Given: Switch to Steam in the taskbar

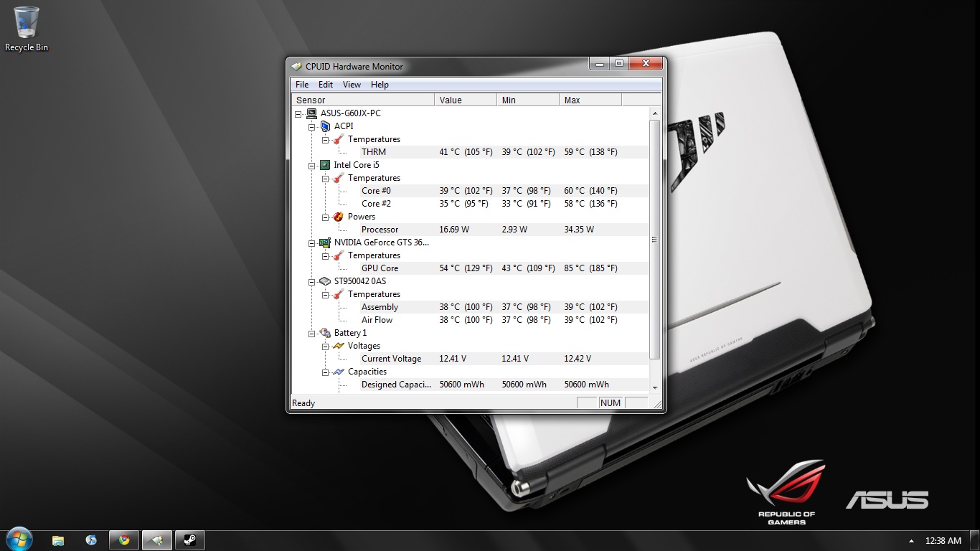Looking at the screenshot, I should 190,540.
